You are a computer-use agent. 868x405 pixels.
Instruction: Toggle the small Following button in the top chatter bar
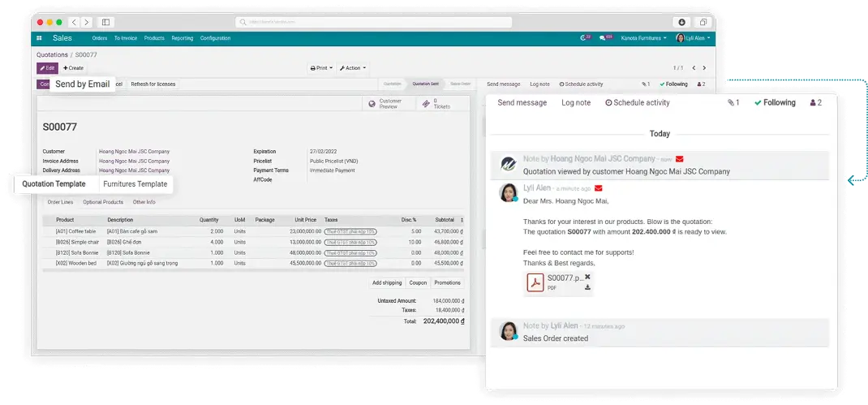(673, 84)
